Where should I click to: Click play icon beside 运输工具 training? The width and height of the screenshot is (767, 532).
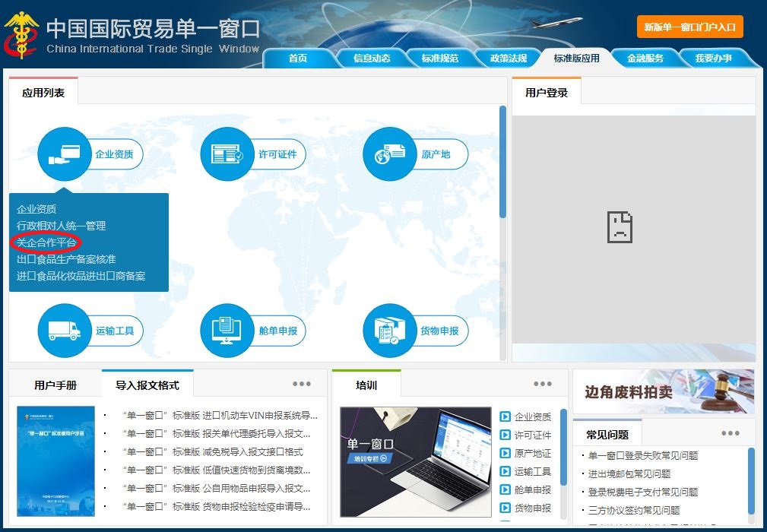(x=505, y=471)
